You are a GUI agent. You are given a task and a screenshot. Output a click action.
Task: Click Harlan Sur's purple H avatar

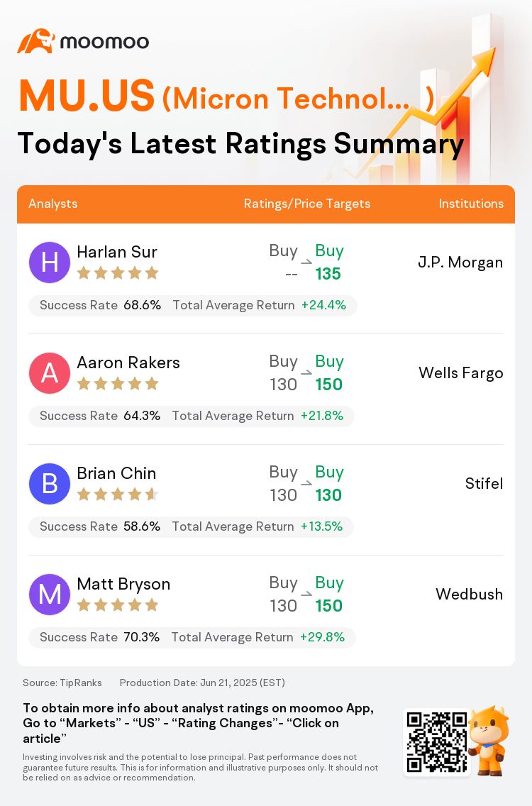[x=50, y=263]
